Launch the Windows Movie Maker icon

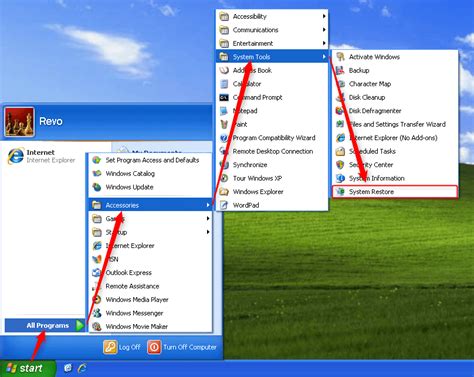97,326
